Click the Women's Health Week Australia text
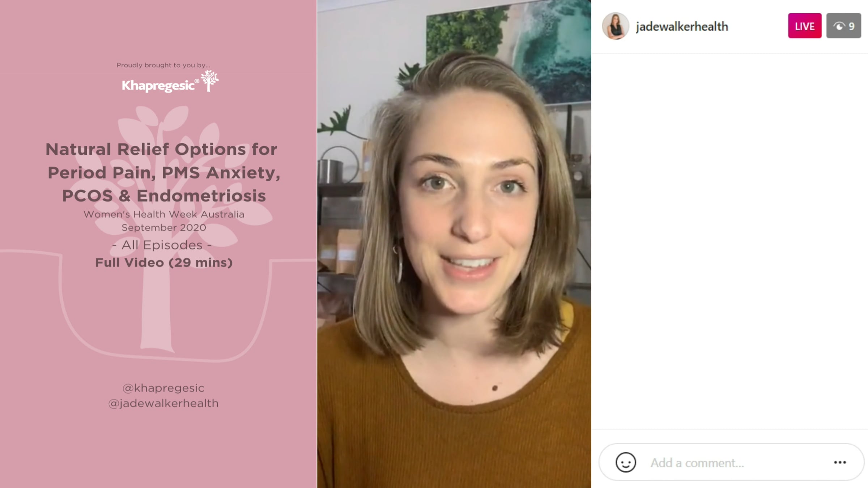Image resolution: width=868 pixels, height=488 pixels. coord(164,214)
